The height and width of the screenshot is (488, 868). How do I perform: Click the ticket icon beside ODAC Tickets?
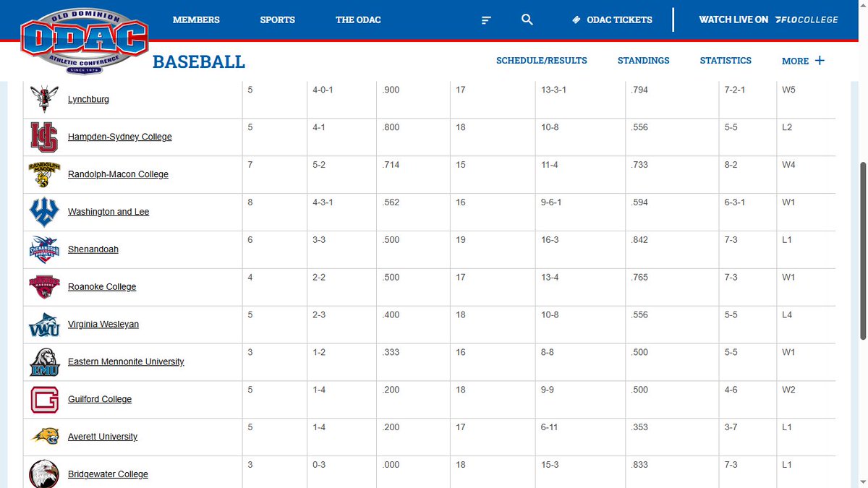point(576,20)
